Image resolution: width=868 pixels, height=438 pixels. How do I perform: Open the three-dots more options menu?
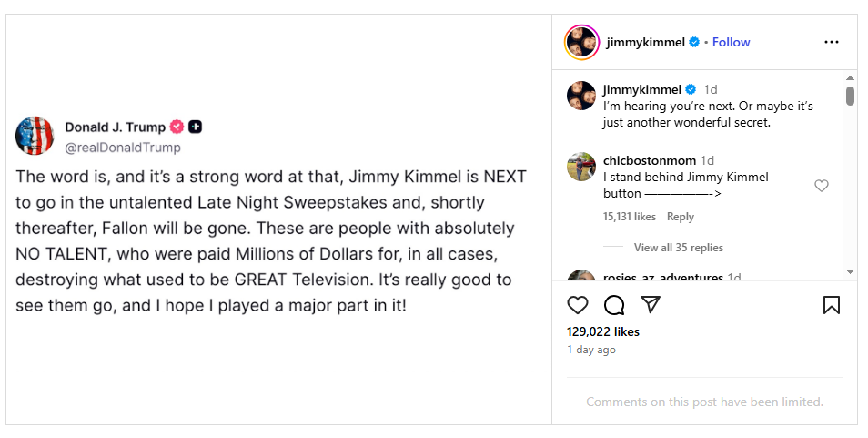[831, 42]
